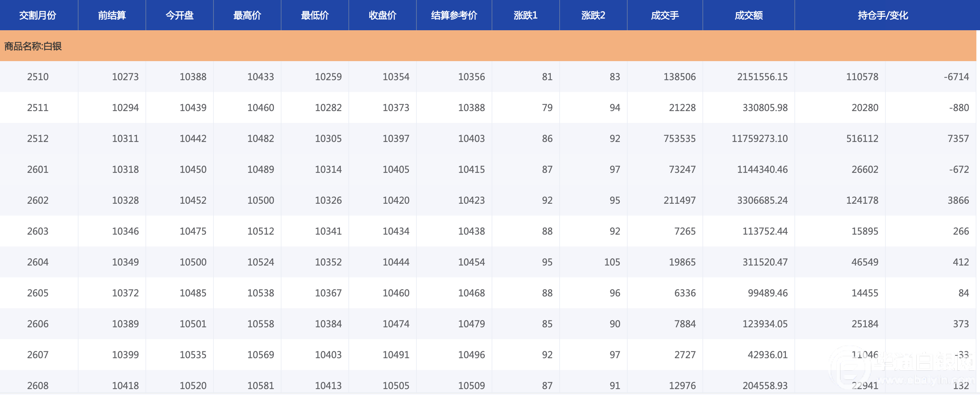The width and height of the screenshot is (980, 395).
Task: Click the 2605 delivery month cell
Action: click(x=38, y=293)
